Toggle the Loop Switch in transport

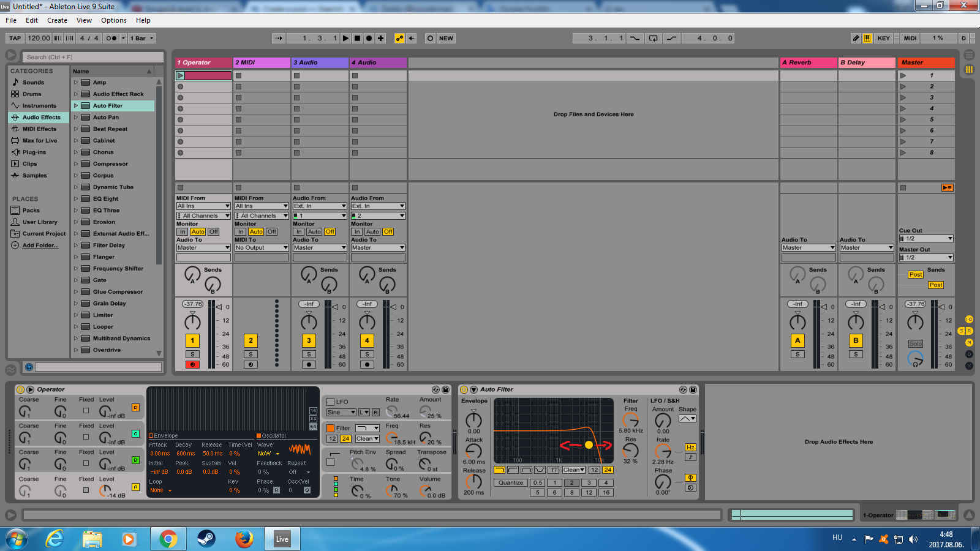coord(654,38)
